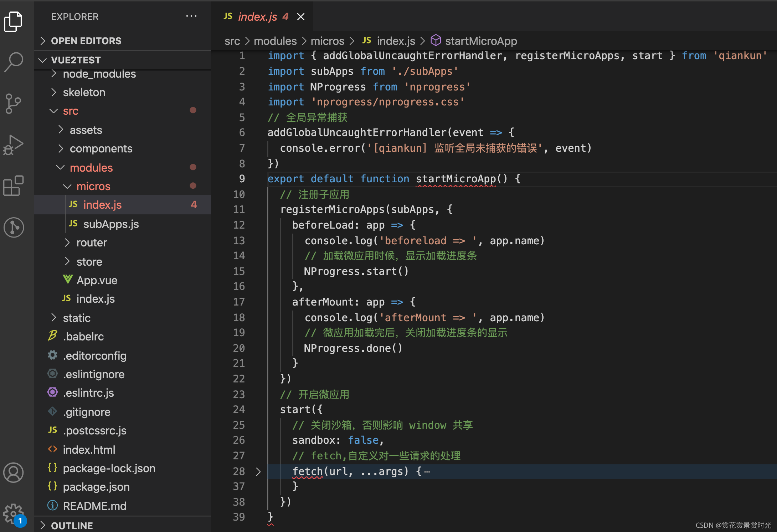This screenshot has height=532, width=777.
Task: Close the index.js editor tab
Action: click(x=301, y=17)
